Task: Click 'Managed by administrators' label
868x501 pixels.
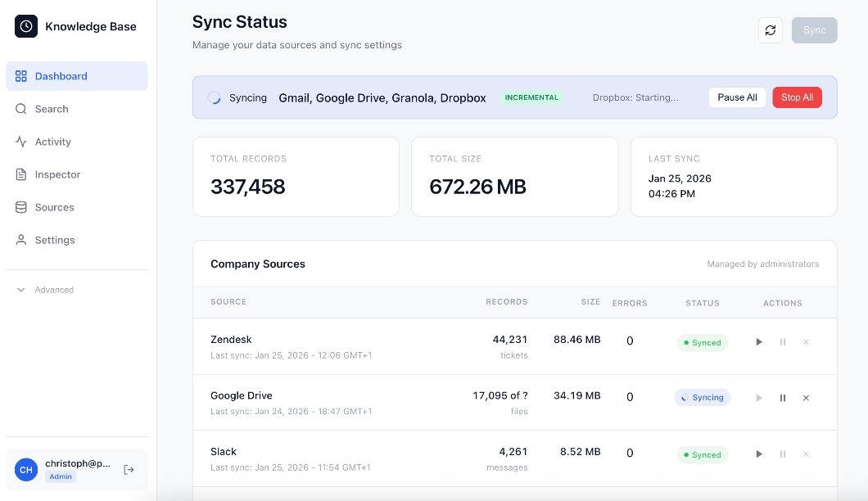Action: coord(763,264)
